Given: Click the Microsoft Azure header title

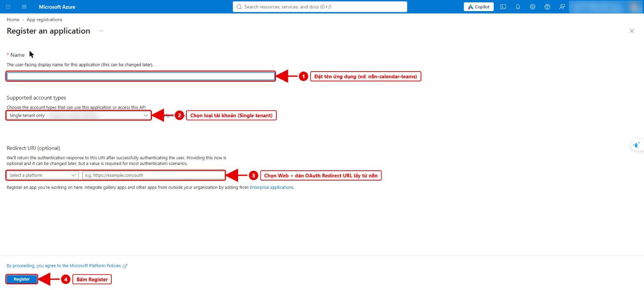Looking at the screenshot, I should pyautogui.click(x=57, y=7).
